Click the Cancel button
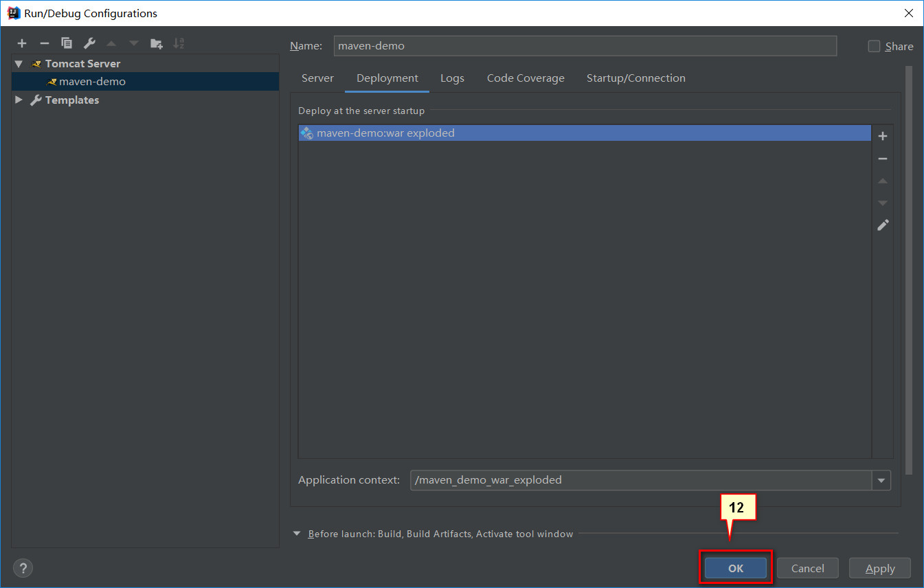The image size is (924, 588). (808, 568)
